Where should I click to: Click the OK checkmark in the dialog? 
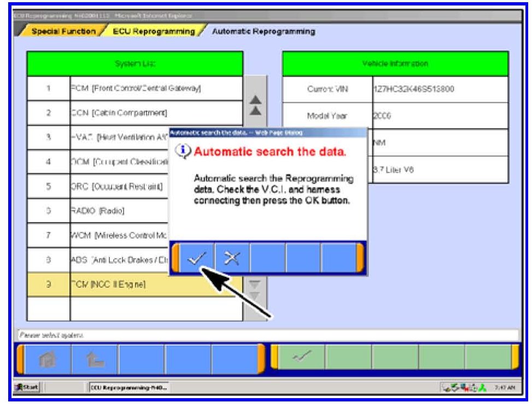point(197,258)
